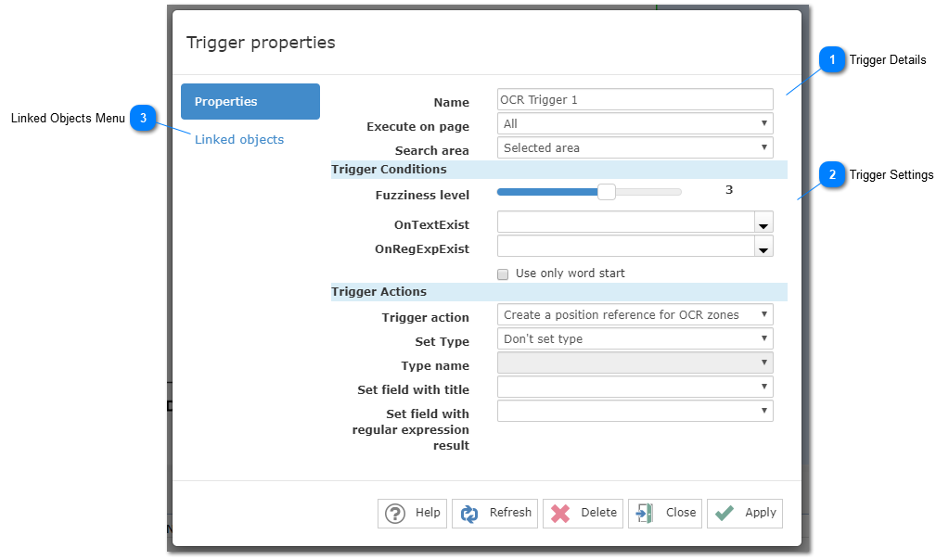Click in the Name input field
This screenshot has height=560, width=949.
(635, 100)
